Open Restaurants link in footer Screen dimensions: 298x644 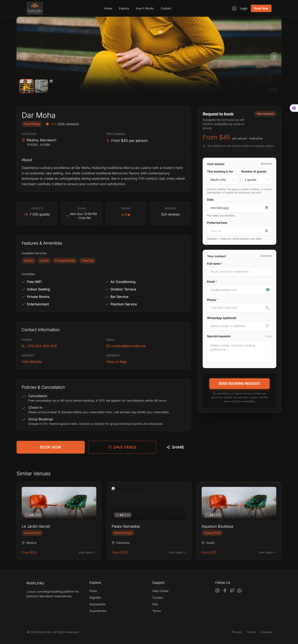pyautogui.click(x=97, y=604)
